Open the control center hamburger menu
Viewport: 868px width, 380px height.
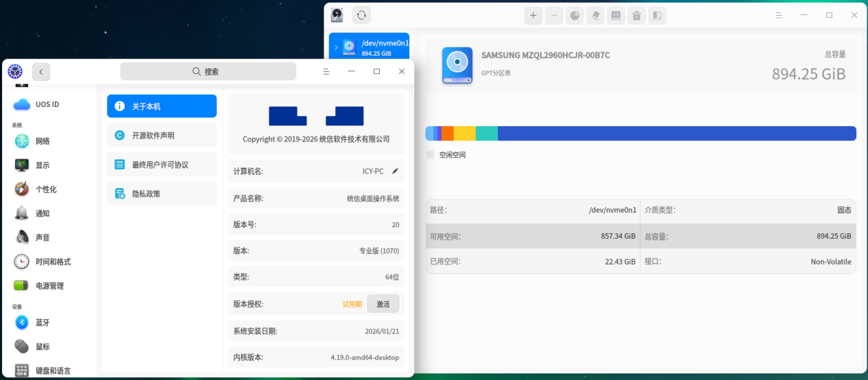pyautogui.click(x=326, y=71)
